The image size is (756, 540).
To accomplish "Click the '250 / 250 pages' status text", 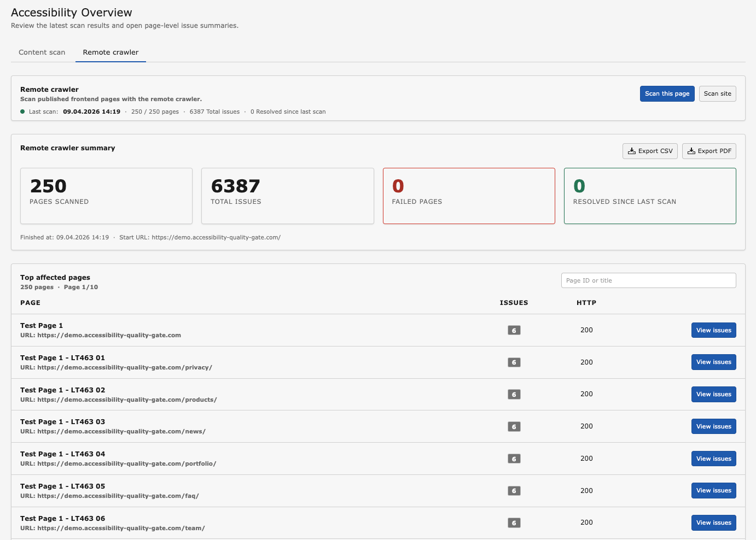I will (155, 111).
